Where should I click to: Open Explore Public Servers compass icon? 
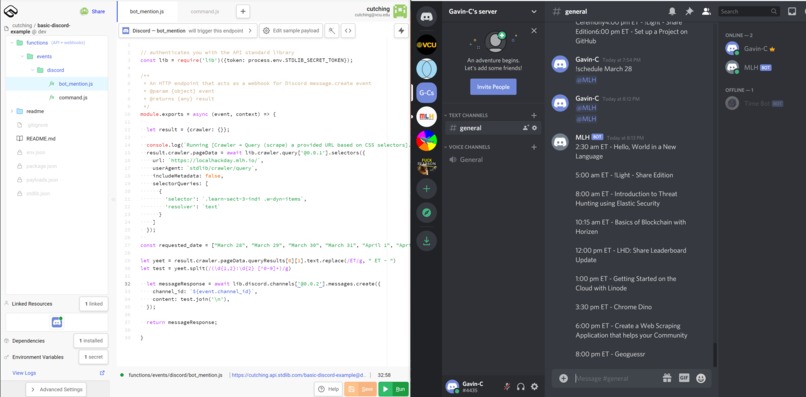[x=426, y=212]
